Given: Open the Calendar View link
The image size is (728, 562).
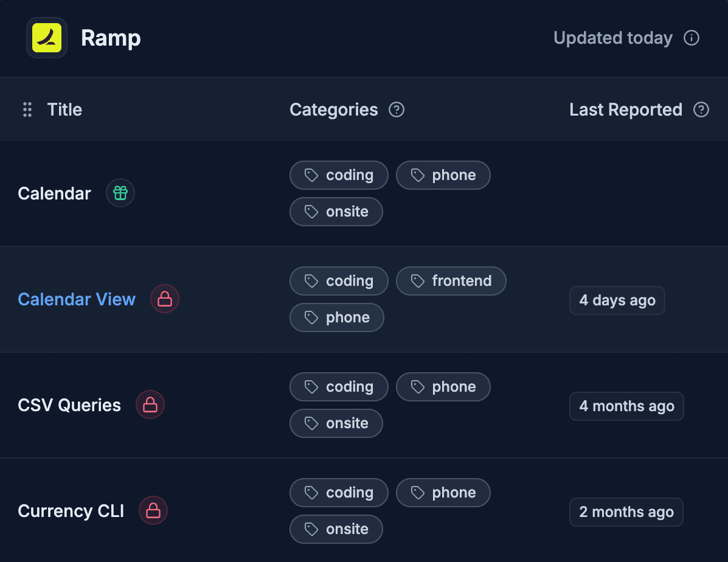Looking at the screenshot, I should [77, 299].
